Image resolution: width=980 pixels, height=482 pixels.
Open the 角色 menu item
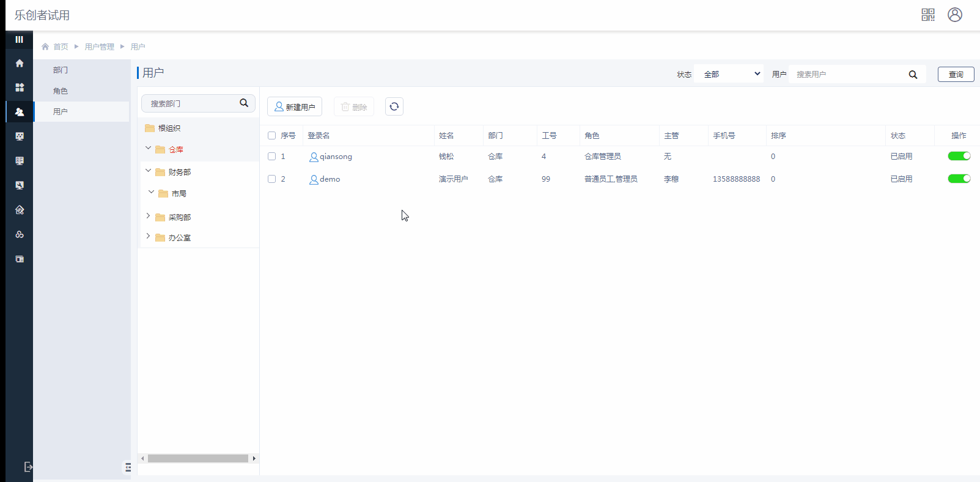point(61,91)
